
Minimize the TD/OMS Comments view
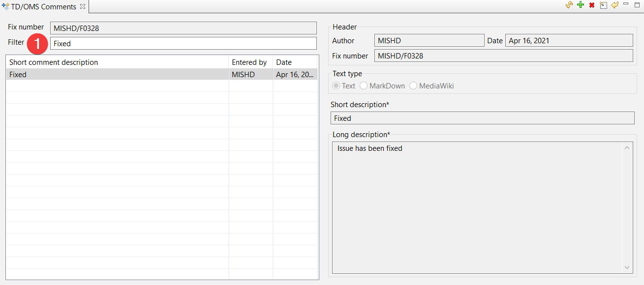626,4
